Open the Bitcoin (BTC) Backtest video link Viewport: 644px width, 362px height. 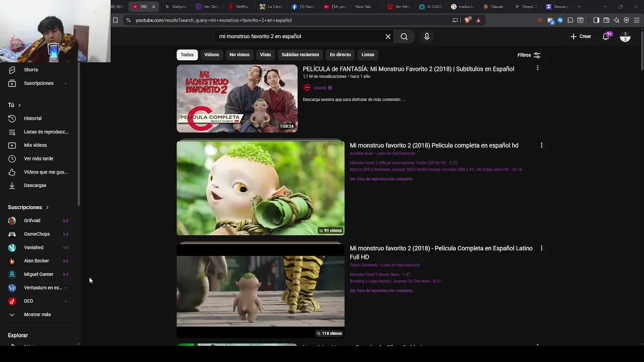[436, 169]
